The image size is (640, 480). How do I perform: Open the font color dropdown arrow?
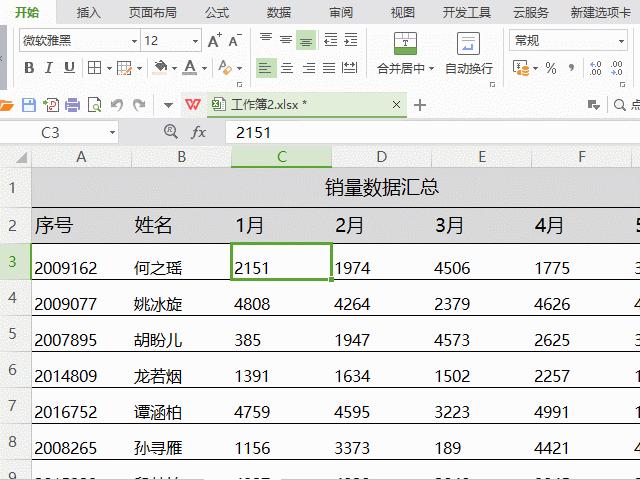pyautogui.click(x=204, y=68)
